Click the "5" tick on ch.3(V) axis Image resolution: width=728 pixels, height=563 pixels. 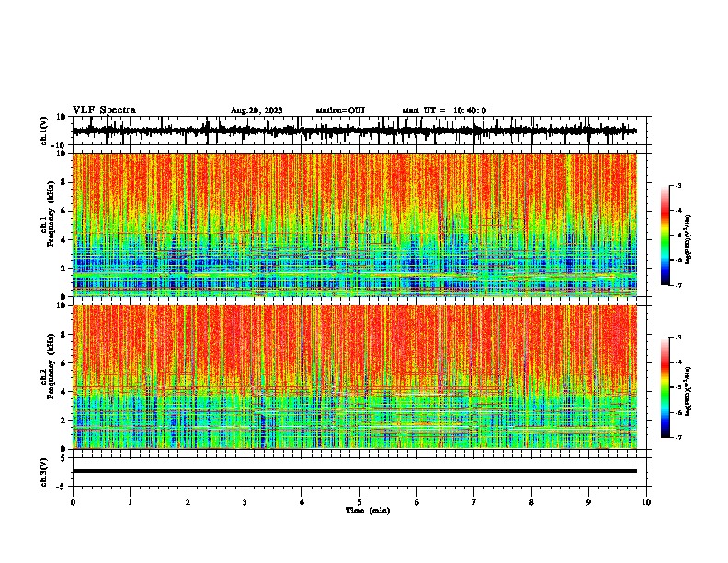click(63, 458)
